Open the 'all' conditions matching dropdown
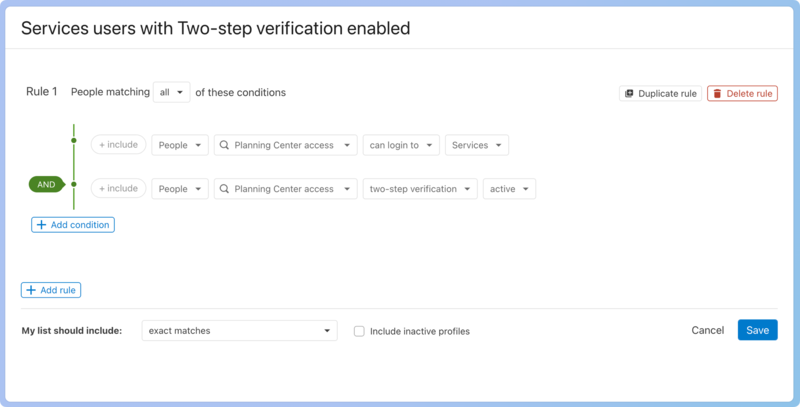The height and width of the screenshot is (407, 800). click(172, 92)
